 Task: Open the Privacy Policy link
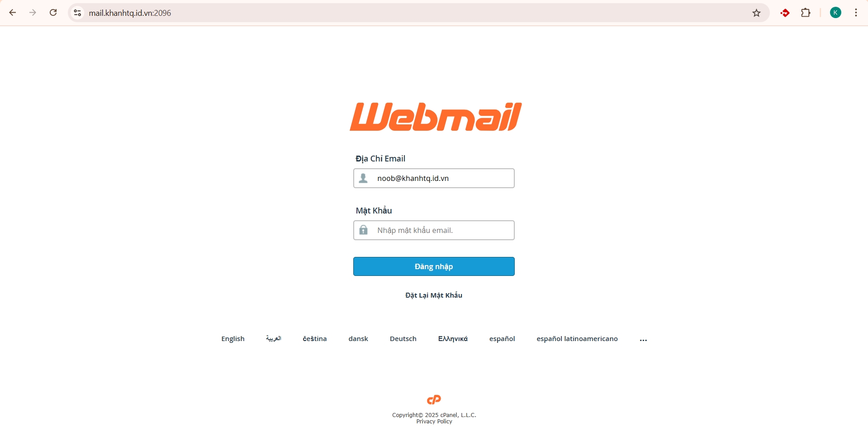434,422
